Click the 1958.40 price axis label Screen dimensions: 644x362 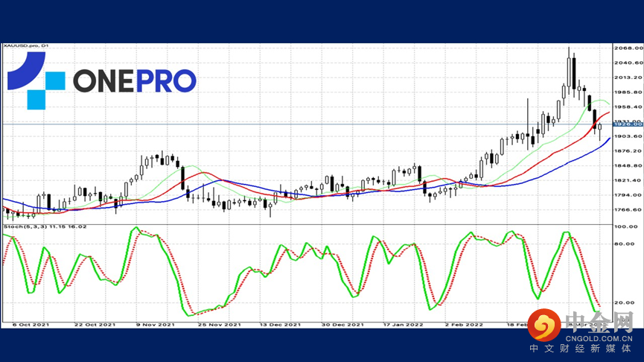pyautogui.click(x=628, y=107)
